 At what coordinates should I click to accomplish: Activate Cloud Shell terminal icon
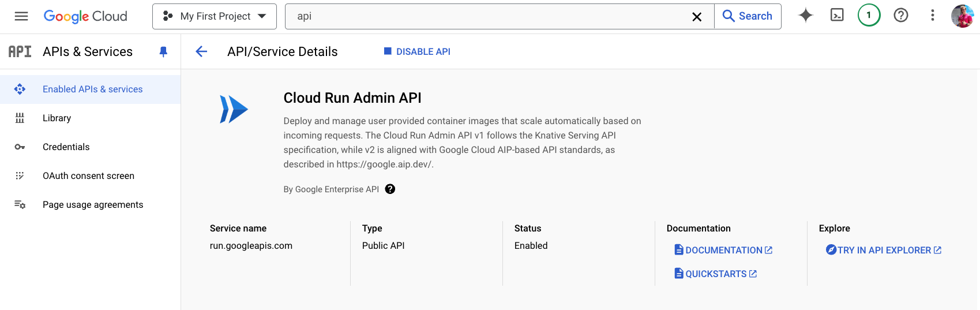pos(837,16)
